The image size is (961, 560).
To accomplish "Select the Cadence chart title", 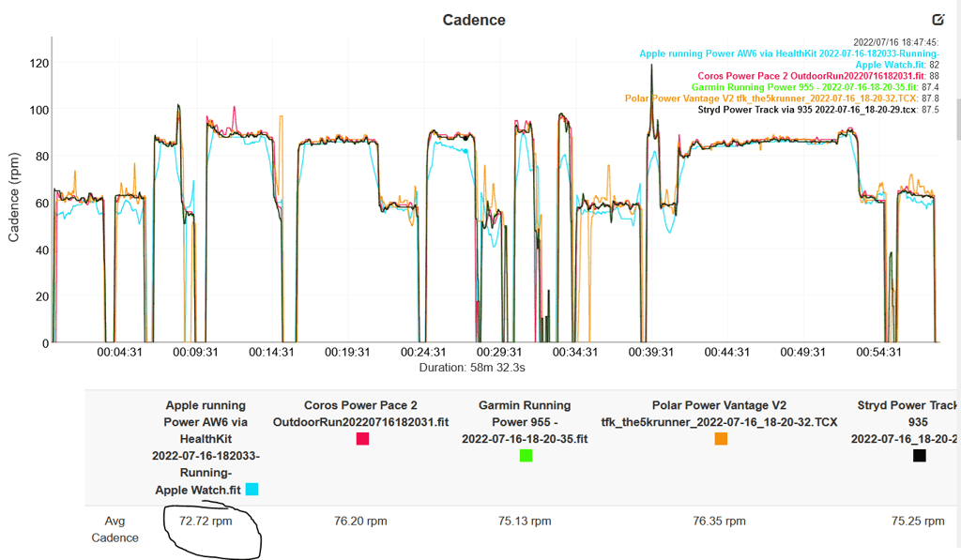I will click(x=474, y=21).
